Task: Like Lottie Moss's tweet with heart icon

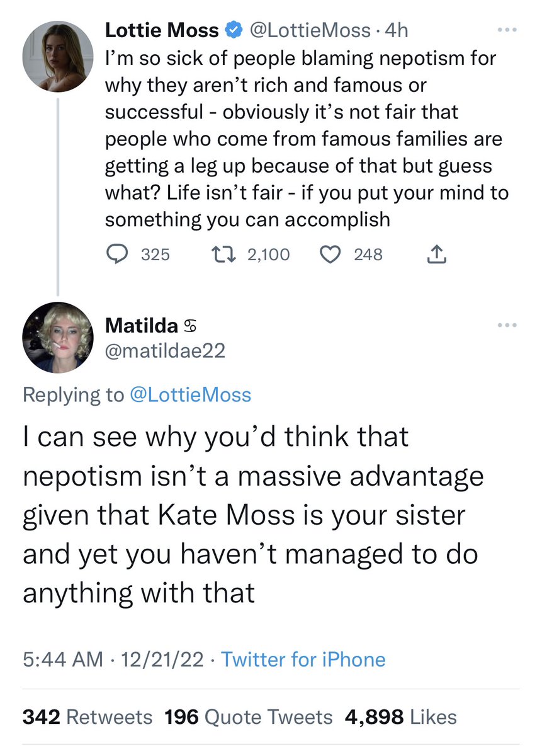Action: 330,254
